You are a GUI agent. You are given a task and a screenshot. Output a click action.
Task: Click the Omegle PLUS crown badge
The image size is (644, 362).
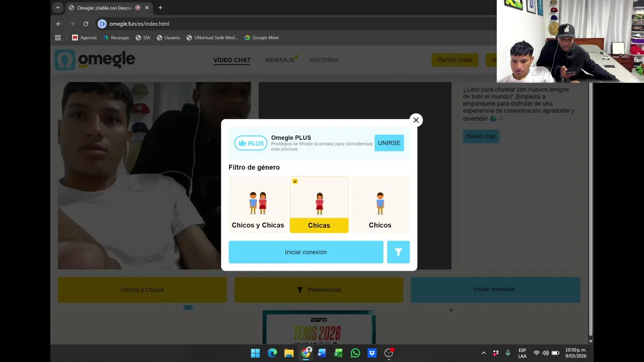251,143
